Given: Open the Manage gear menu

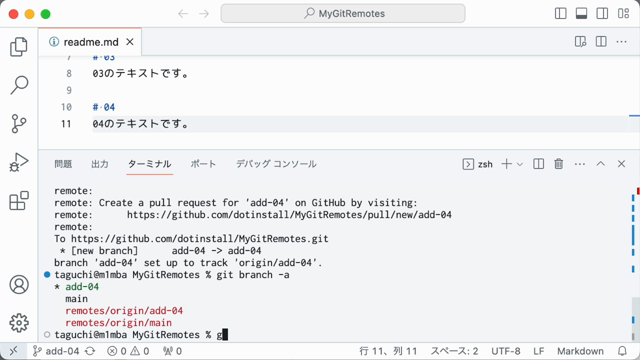Looking at the screenshot, I should pos(19,323).
